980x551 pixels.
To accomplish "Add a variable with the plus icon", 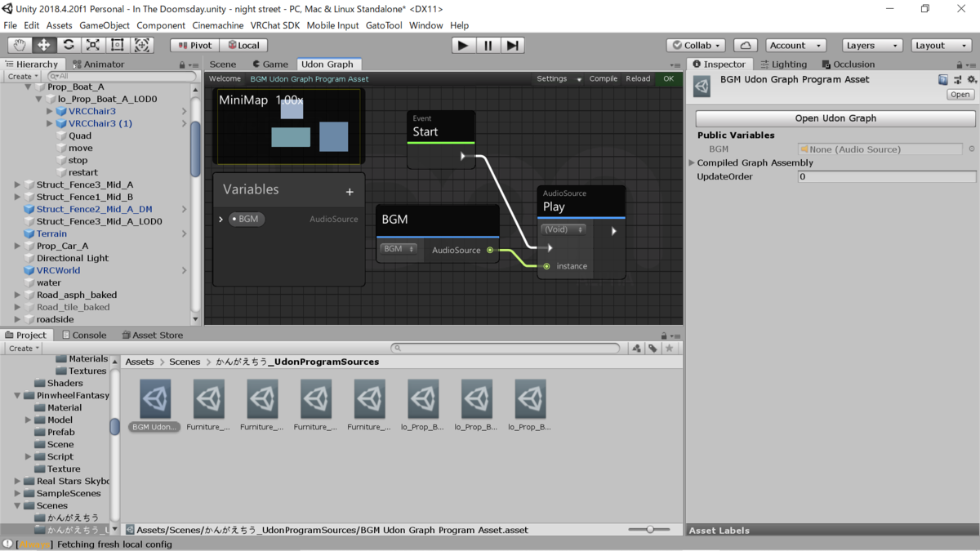I will point(350,192).
